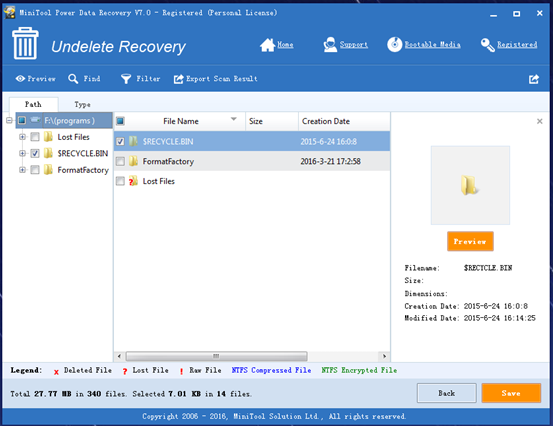Select the F:\(programs) tree item
This screenshot has height=426, width=553.
(x=69, y=121)
